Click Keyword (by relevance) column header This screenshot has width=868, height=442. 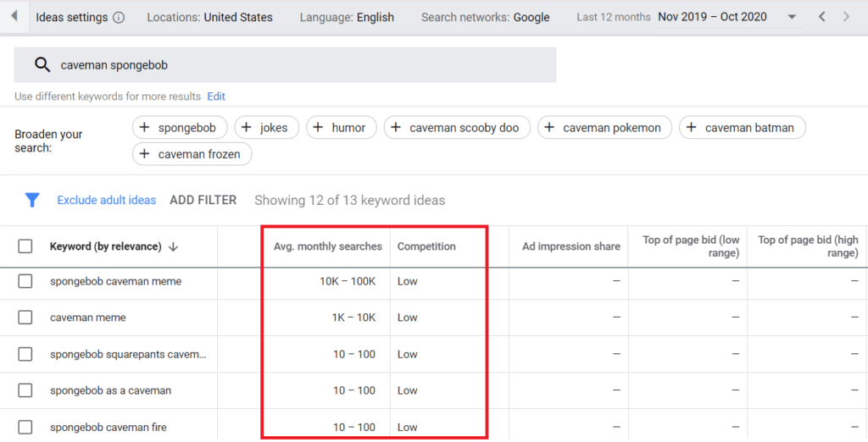106,246
